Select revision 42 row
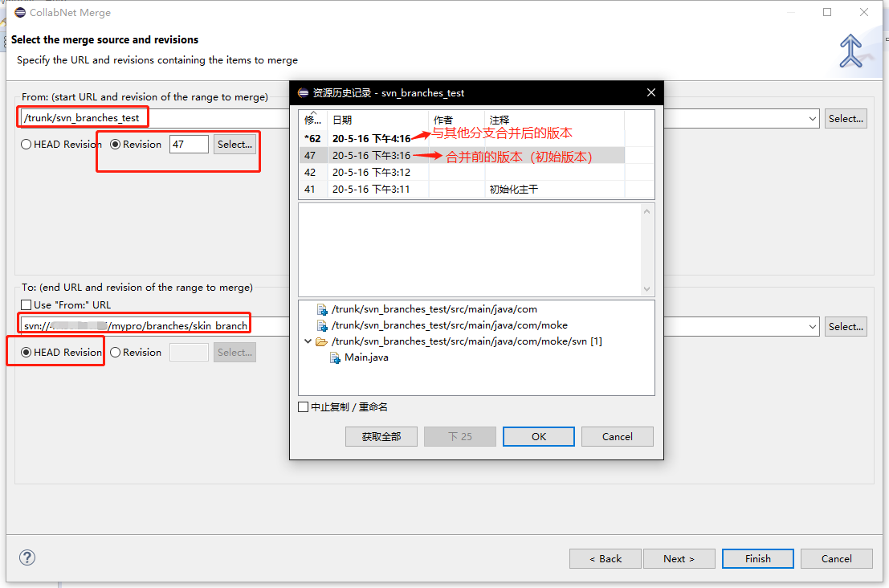889x588 pixels. pyautogui.click(x=462, y=173)
